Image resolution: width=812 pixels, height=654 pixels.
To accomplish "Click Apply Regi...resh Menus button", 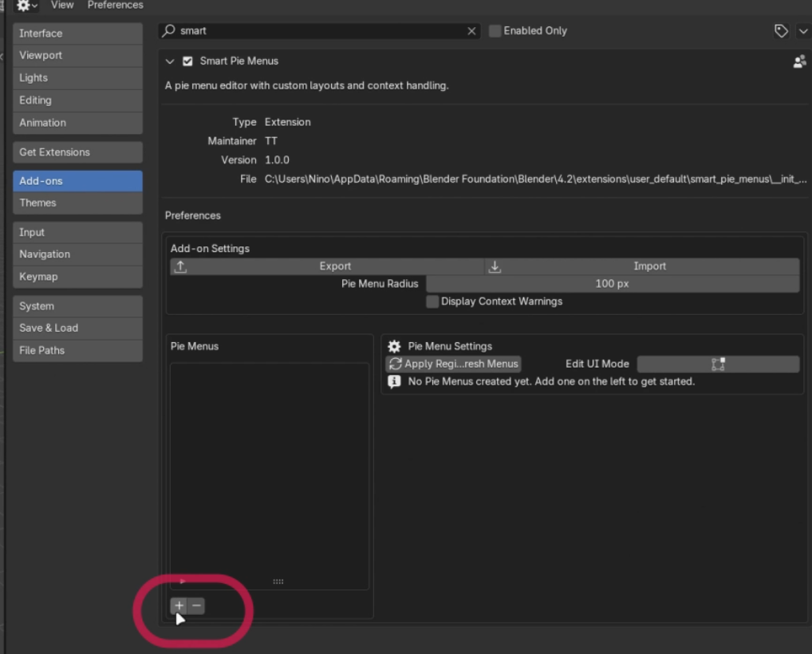I will coord(454,364).
